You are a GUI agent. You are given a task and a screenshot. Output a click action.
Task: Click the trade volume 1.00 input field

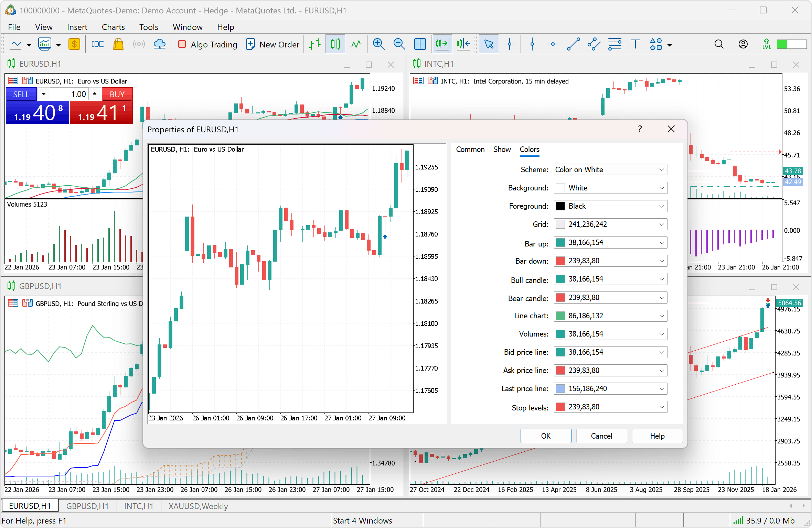[x=69, y=94]
